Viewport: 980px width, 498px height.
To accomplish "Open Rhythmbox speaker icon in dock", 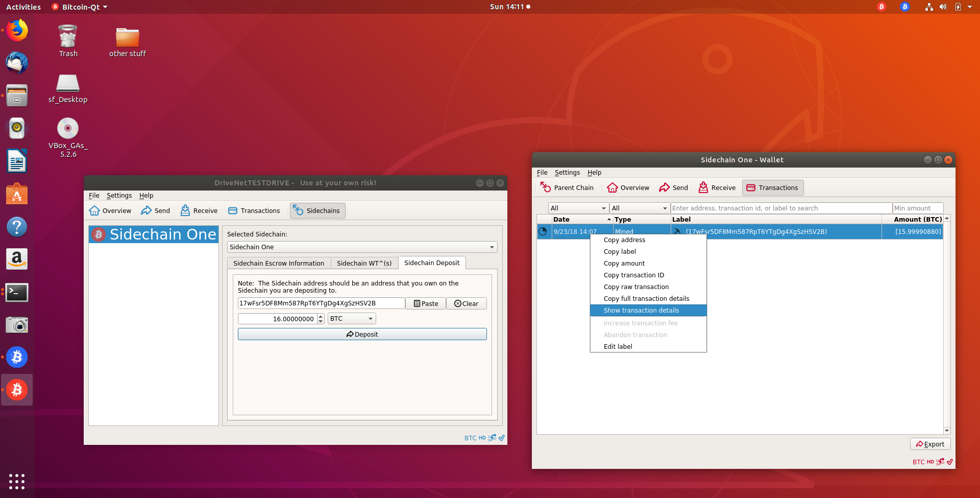I will [x=17, y=128].
